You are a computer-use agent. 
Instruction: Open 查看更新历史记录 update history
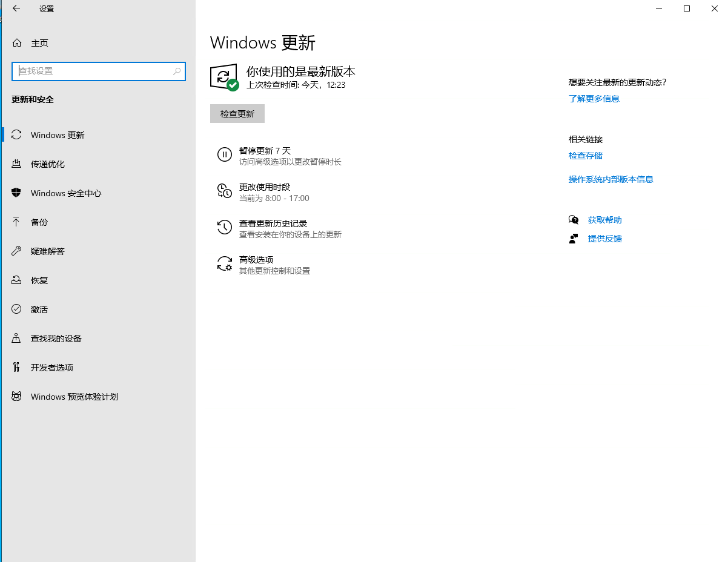279,228
